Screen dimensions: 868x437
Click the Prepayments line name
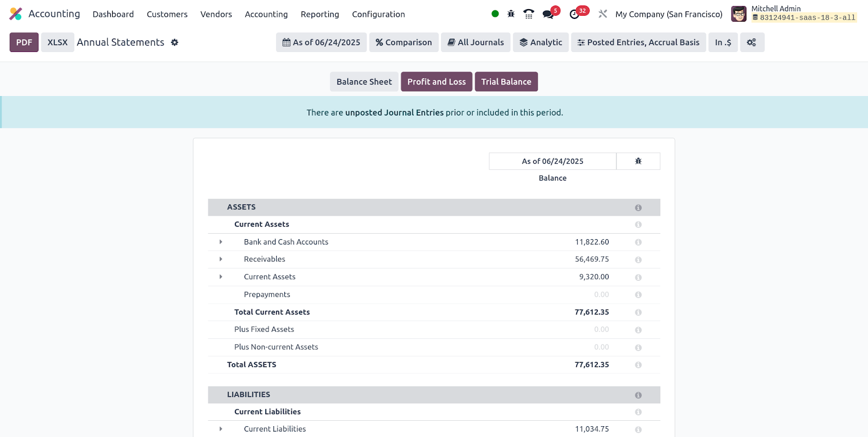click(x=267, y=294)
